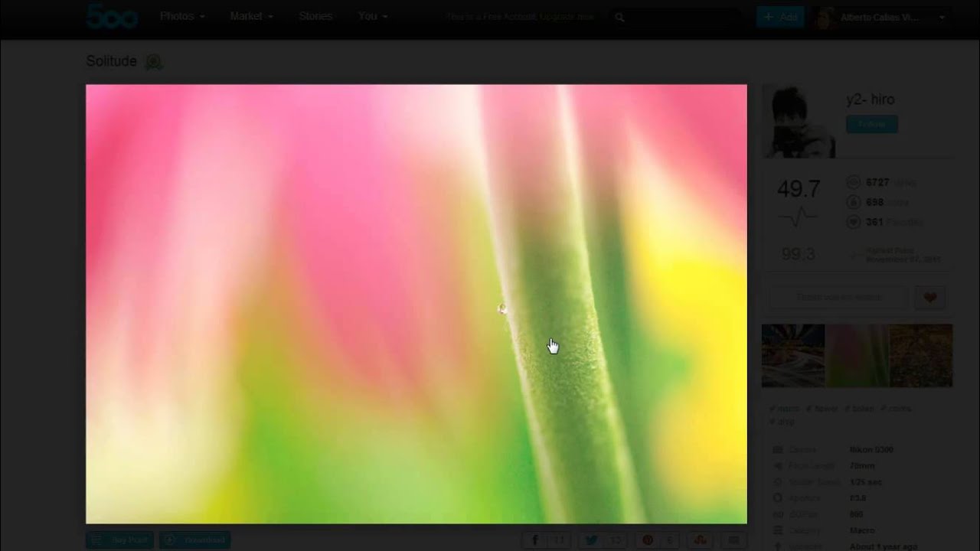The image size is (980, 551).
Task: Click the Nikon D300 camera value
Action: 871,450
